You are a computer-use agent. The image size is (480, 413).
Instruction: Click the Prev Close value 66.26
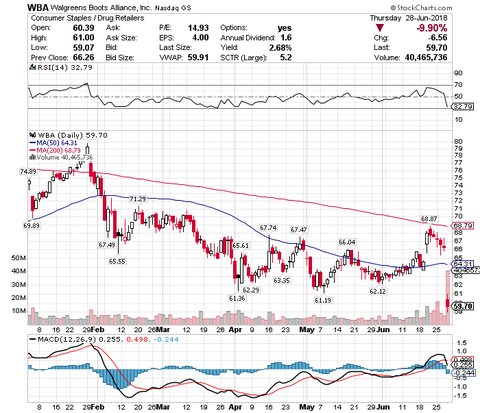click(84, 57)
